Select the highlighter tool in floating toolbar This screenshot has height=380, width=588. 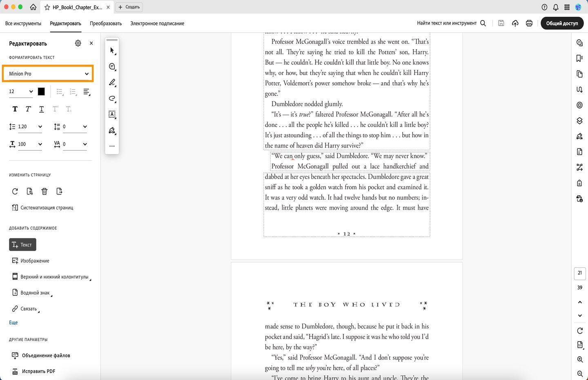(112, 83)
